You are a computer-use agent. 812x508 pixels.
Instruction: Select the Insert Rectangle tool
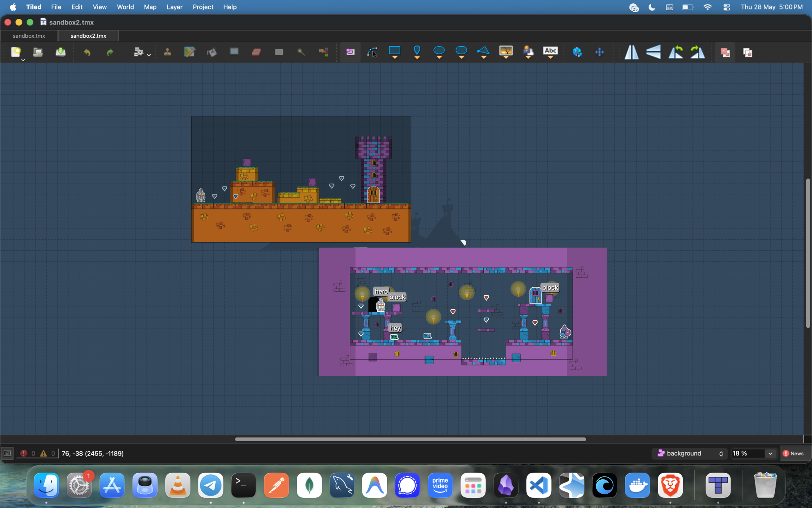(x=395, y=52)
